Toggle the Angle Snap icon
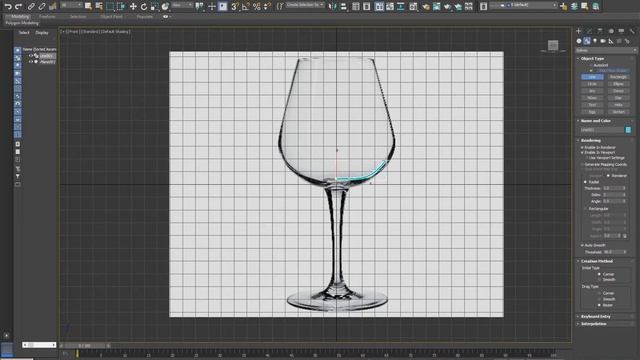The image size is (640, 360). coord(246,7)
